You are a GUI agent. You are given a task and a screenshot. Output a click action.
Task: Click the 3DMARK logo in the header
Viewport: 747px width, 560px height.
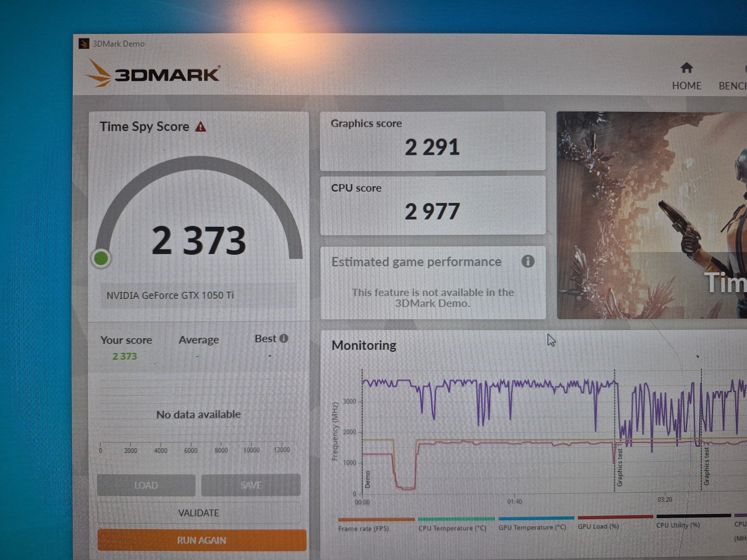(153, 73)
